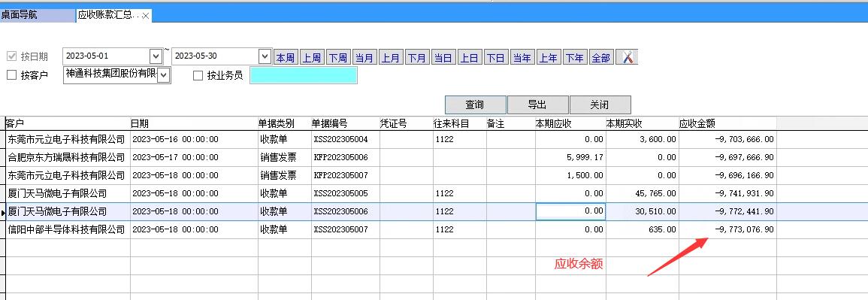868x300 pixels.
Task: Select the 上月 date shortcut
Action: pyautogui.click(x=391, y=58)
